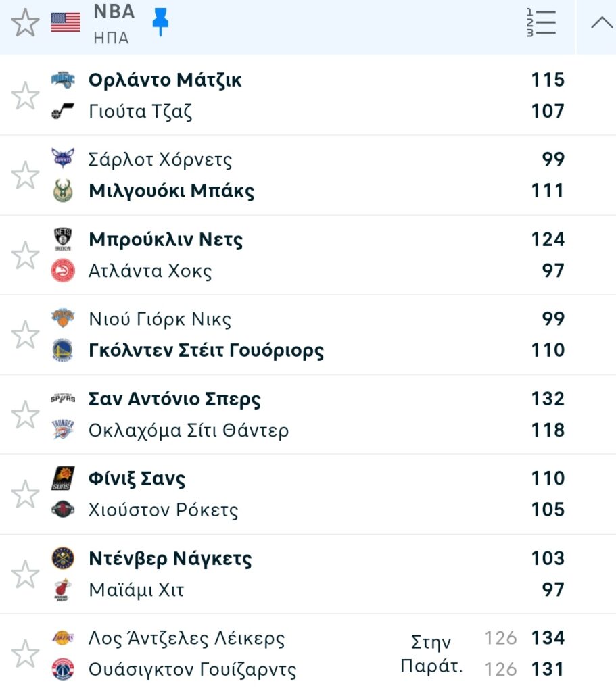Star the Σαν Αντόνιο Σπερς match
Image resolution: width=616 pixels, height=692 pixels.
(x=26, y=414)
